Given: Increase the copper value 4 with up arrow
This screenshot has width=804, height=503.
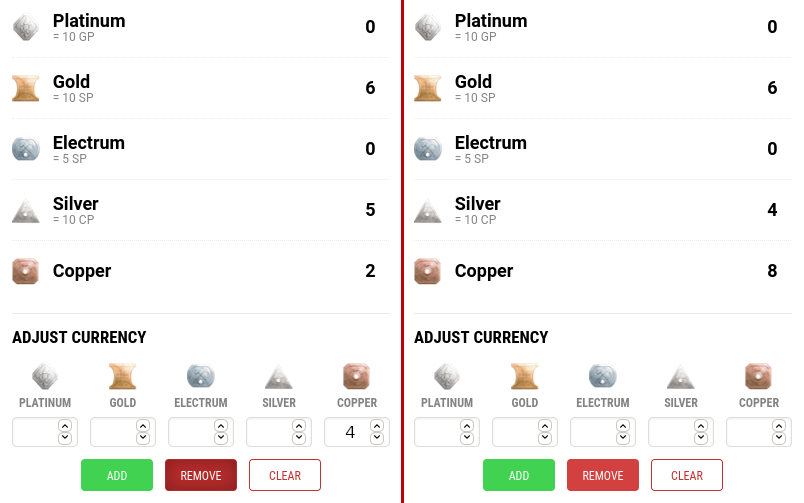Looking at the screenshot, I should tap(377, 426).
